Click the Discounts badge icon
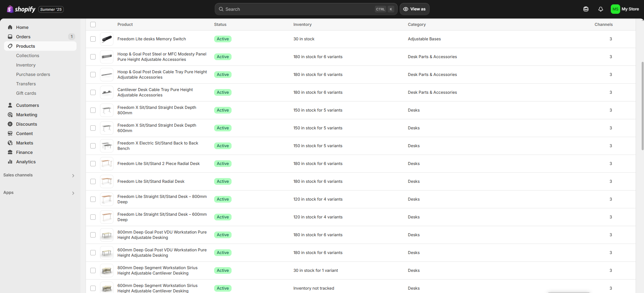This screenshot has width=644, height=293. pos(10,124)
